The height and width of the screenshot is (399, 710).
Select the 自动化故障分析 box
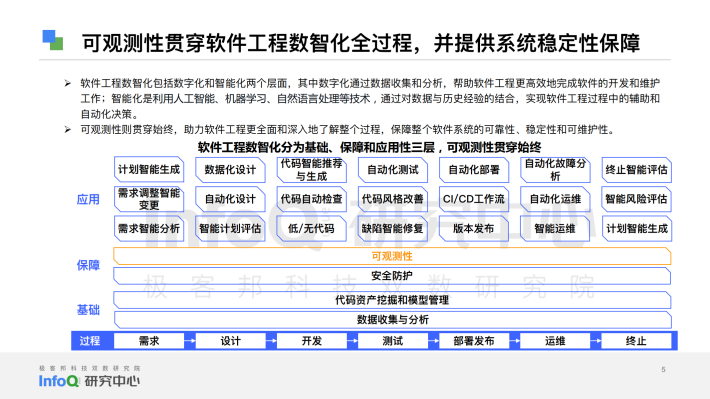[555, 169]
